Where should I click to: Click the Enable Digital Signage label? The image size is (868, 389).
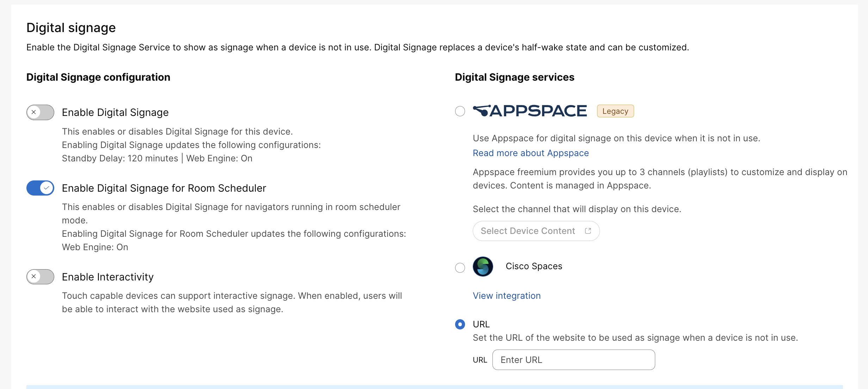115,112
